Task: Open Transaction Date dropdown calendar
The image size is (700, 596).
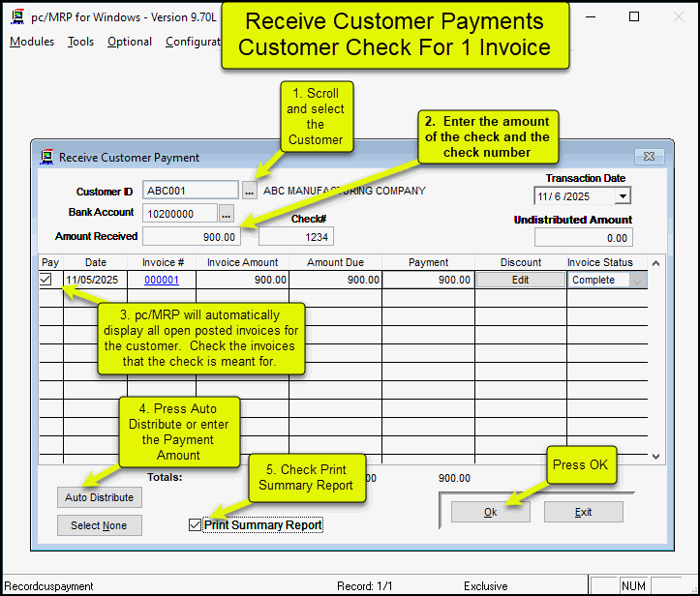Action: coord(622,195)
